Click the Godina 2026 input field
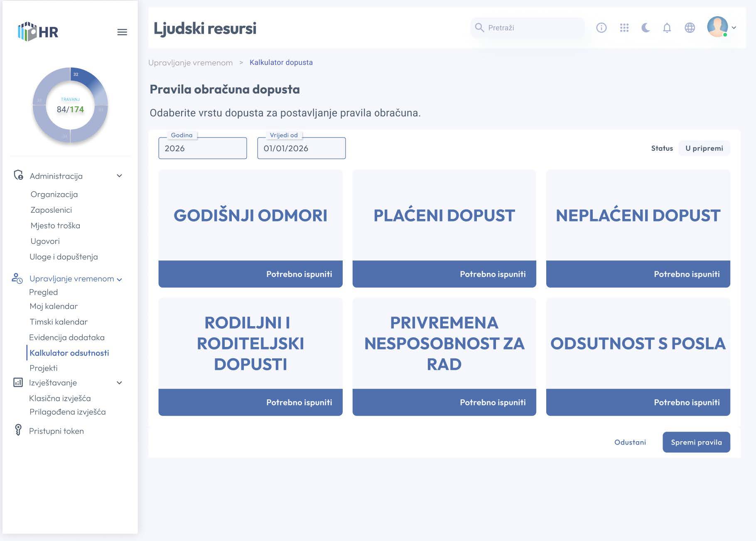 point(202,148)
